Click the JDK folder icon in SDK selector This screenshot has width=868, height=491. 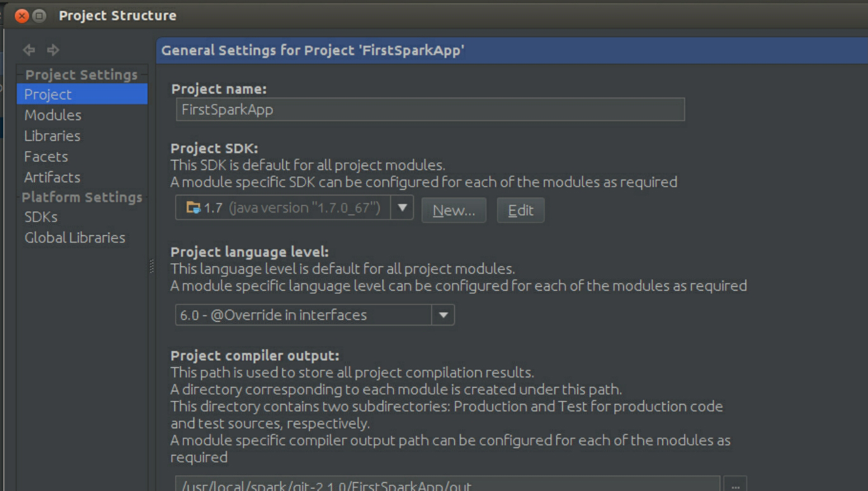(193, 207)
